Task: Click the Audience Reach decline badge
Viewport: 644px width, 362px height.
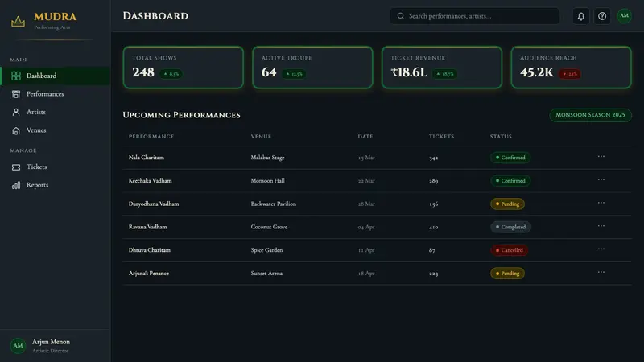Action: coord(570,74)
